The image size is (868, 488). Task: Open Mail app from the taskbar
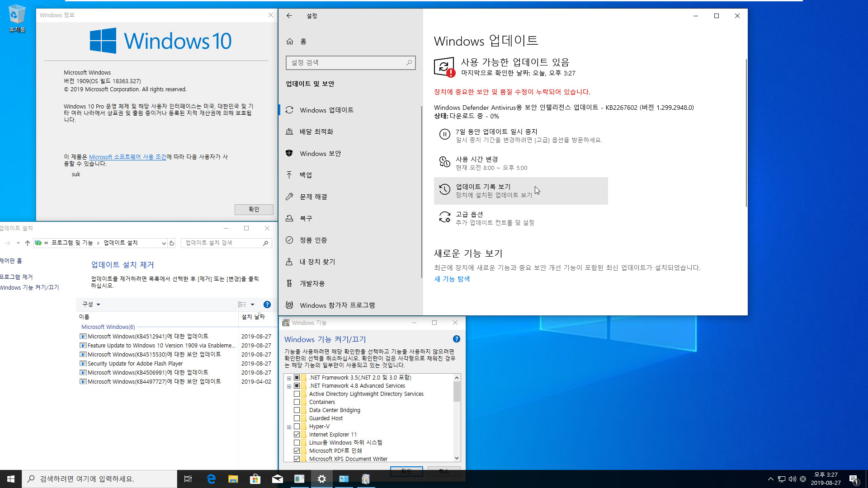[278, 479]
